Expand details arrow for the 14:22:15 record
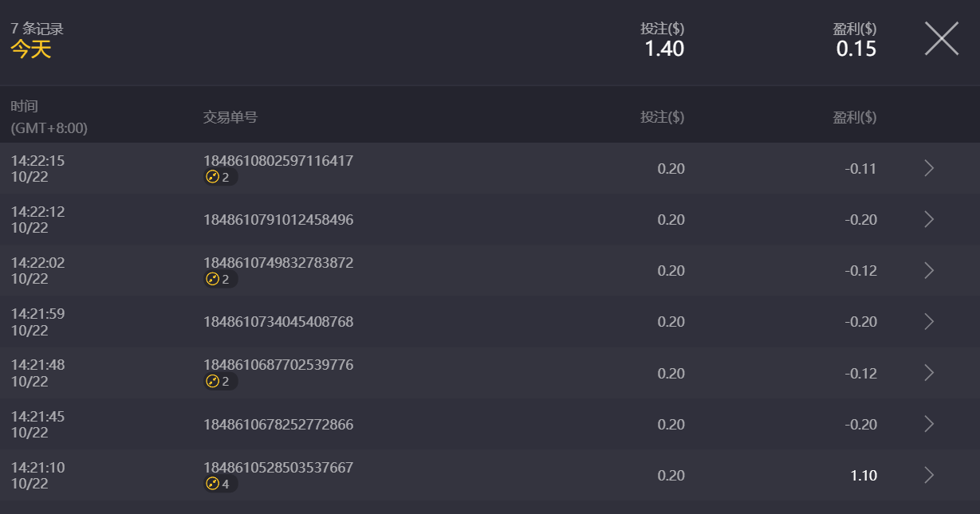The width and height of the screenshot is (980, 514). coord(928,168)
